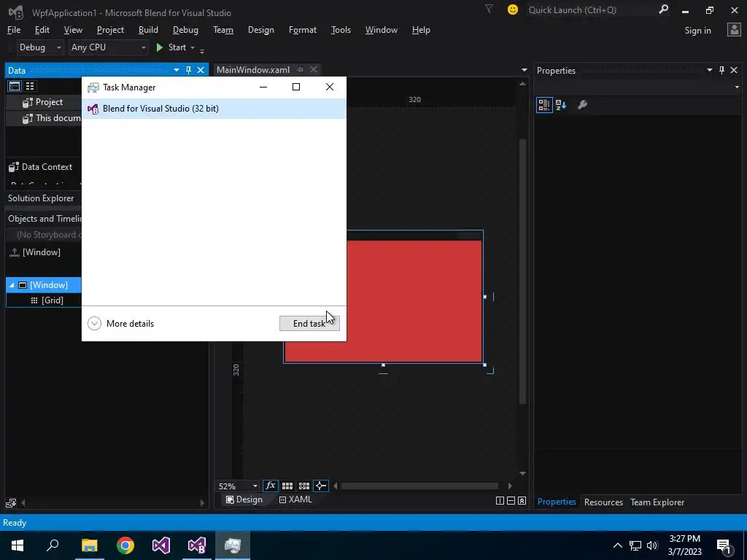747x560 pixels.
Task: Open the 52% zoom dropdown
Action: [238, 486]
